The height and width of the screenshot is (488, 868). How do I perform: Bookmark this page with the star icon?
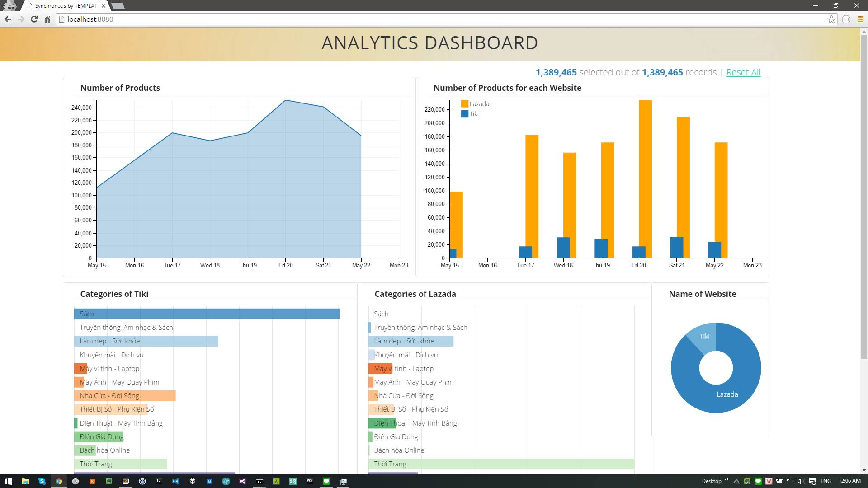(831, 19)
